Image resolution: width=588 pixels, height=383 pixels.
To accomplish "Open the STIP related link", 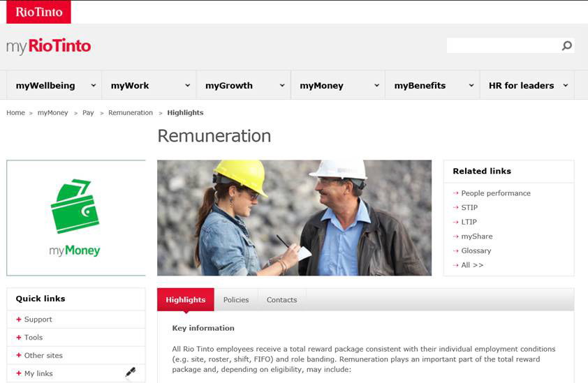I will [469, 207].
